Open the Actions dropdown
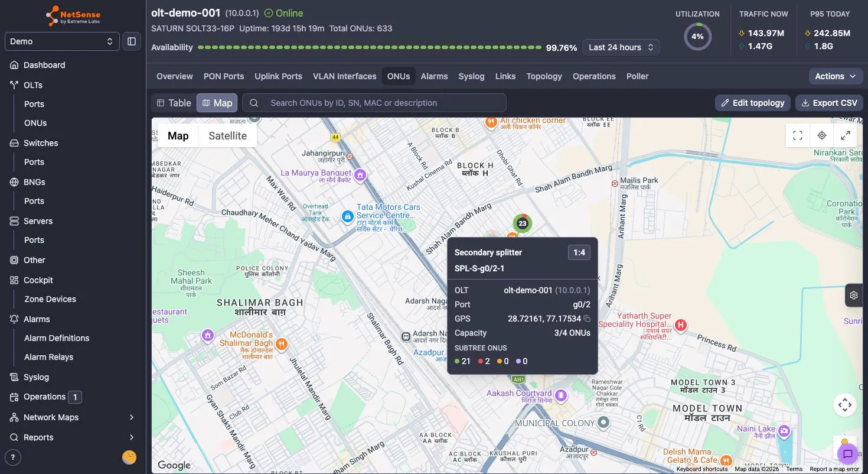The height and width of the screenshot is (474, 868). (x=836, y=76)
